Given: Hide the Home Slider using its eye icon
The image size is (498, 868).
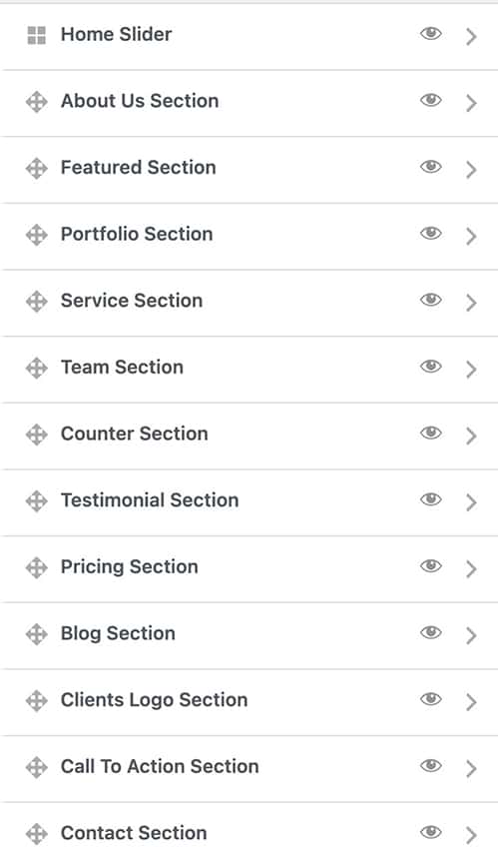Looking at the screenshot, I should click(430, 34).
